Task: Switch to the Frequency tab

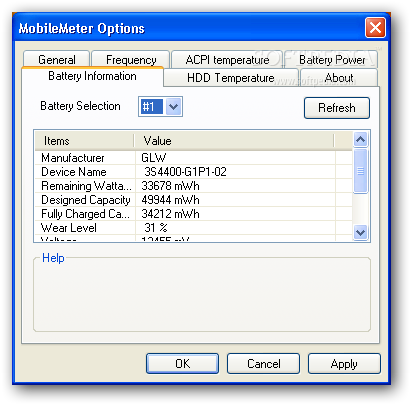Action: [131, 60]
